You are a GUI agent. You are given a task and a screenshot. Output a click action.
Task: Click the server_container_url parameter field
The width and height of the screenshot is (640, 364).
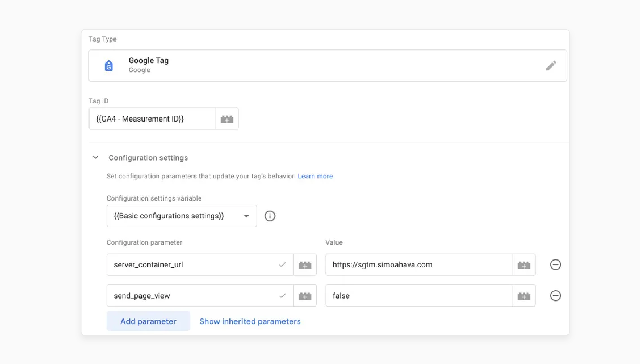click(200, 265)
